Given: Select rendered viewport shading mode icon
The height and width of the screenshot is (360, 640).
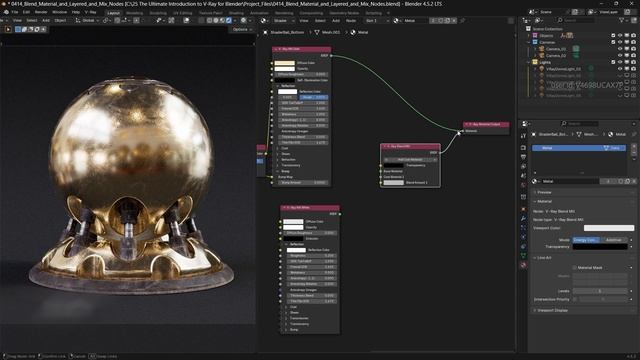Looking at the screenshot, I should pyautogui.click(x=229, y=20).
